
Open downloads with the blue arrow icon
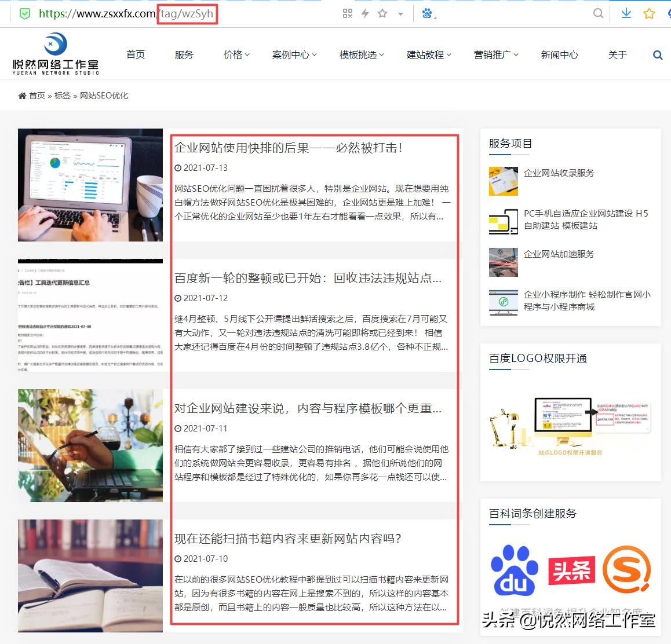[x=626, y=13]
